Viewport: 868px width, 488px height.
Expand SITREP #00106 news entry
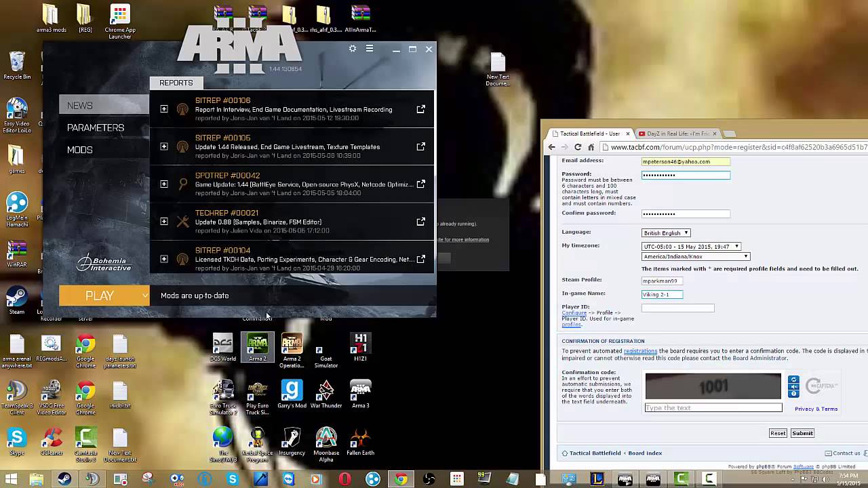(164, 109)
